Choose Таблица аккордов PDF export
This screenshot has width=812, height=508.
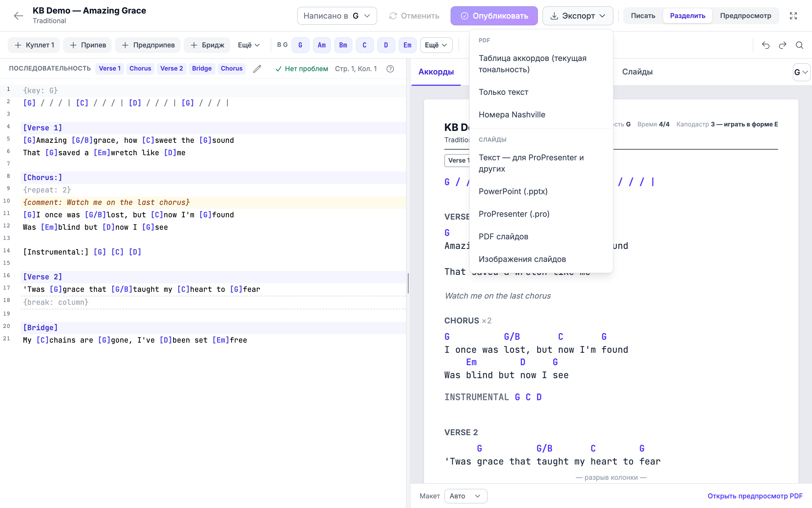[541, 64]
